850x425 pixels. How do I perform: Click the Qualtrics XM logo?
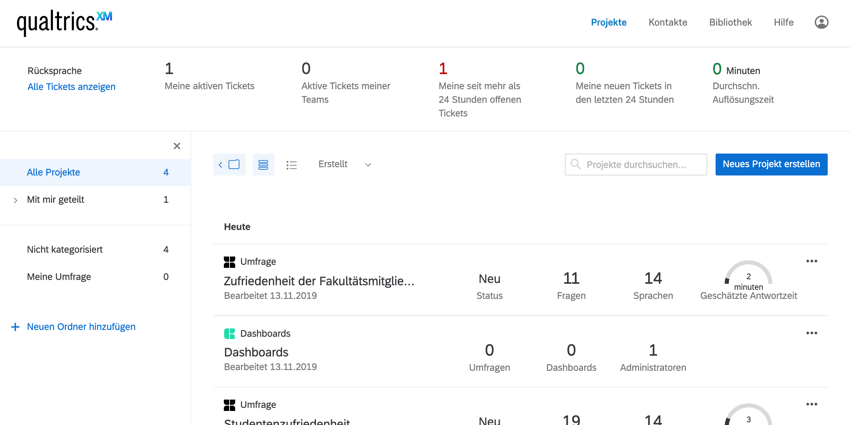click(x=65, y=23)
